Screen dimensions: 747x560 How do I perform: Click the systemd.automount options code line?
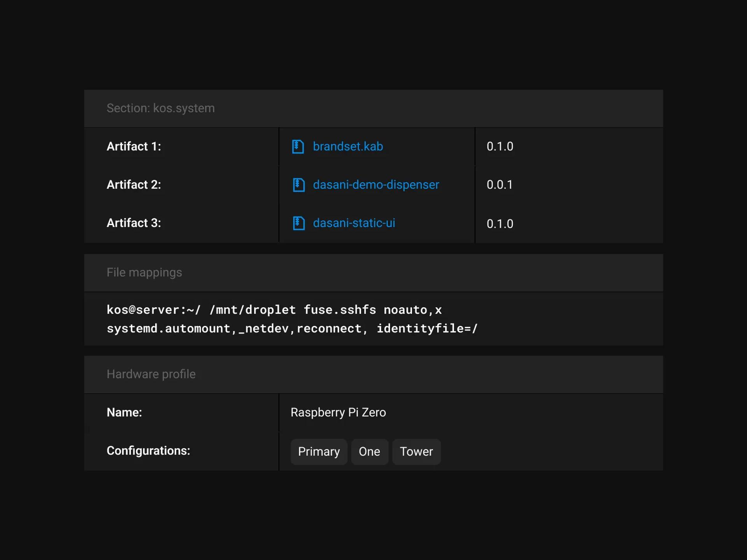292,329
